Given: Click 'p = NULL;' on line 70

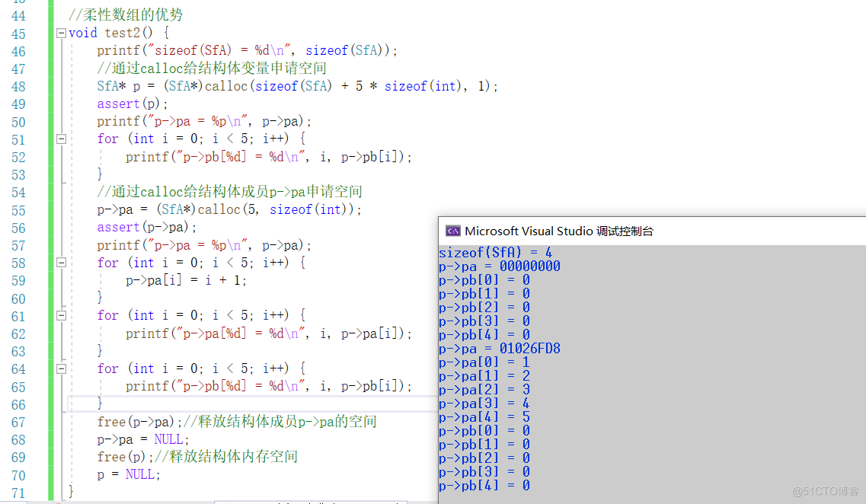Looking at the screenshot, I should 129,475.
